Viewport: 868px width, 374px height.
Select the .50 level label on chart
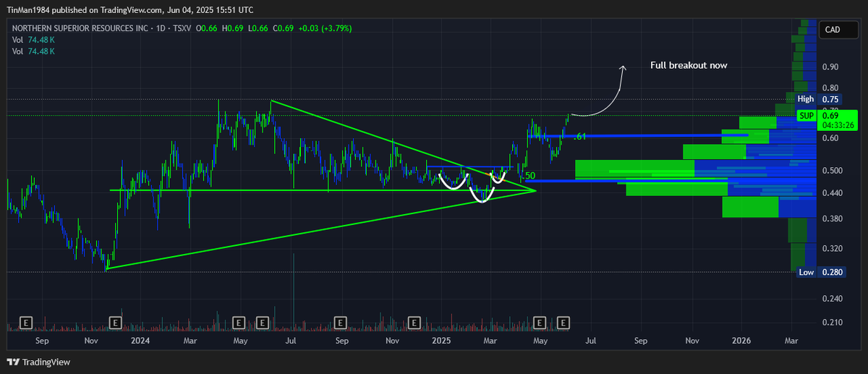(528, 176)
